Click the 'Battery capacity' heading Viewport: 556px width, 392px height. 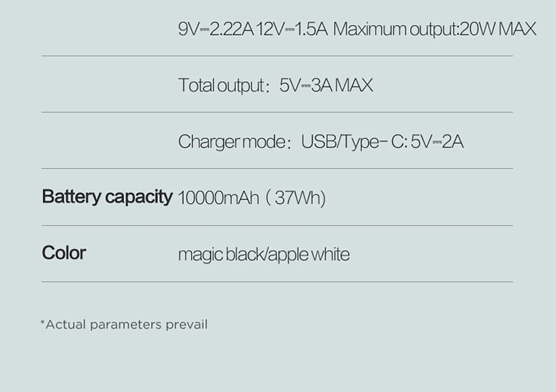click(107, 197)
